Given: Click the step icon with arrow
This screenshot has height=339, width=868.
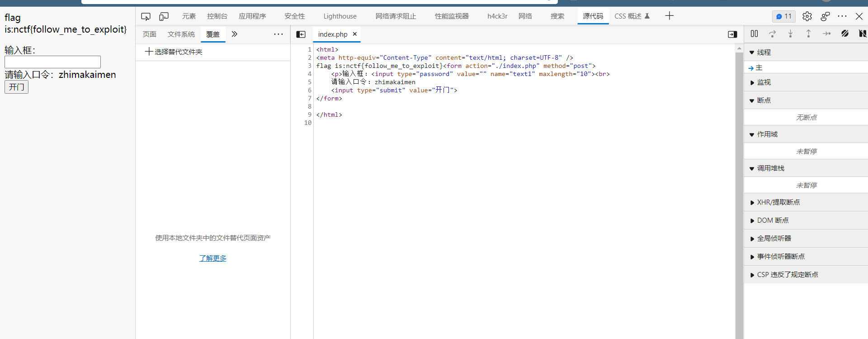Looking at the screenshot, I should [x=826, y=33].
